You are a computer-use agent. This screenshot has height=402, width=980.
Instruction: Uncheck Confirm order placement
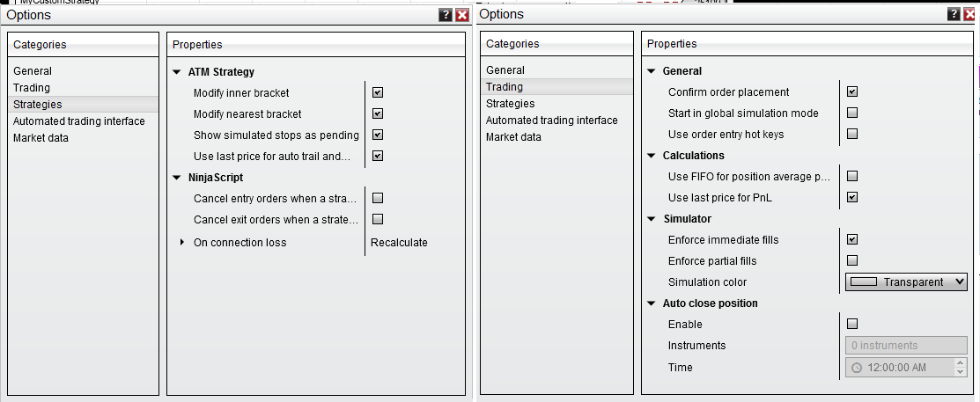coord(851,91)
